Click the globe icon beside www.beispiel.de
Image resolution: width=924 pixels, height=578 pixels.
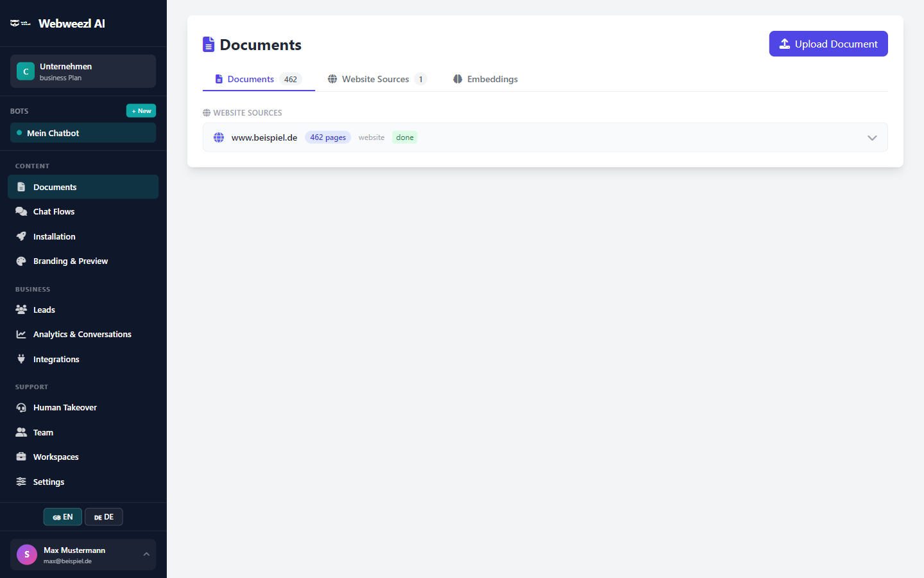point(219,137)
